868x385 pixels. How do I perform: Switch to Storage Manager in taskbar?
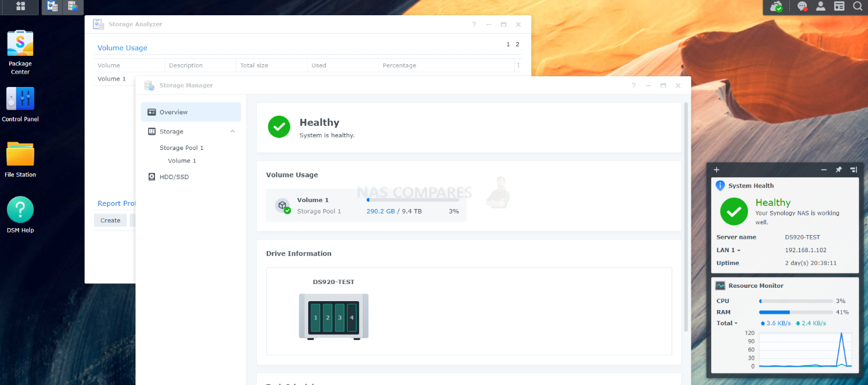coord(74,6)
